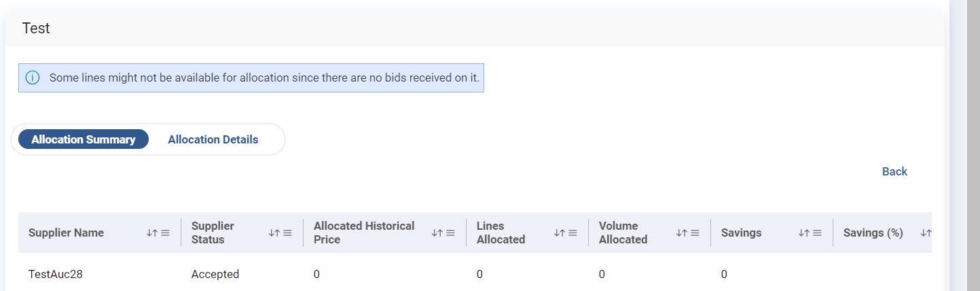Sort the Allocated Historical Price column
The height and width of the screenshot is (291, 980).
tap(437, 233)
